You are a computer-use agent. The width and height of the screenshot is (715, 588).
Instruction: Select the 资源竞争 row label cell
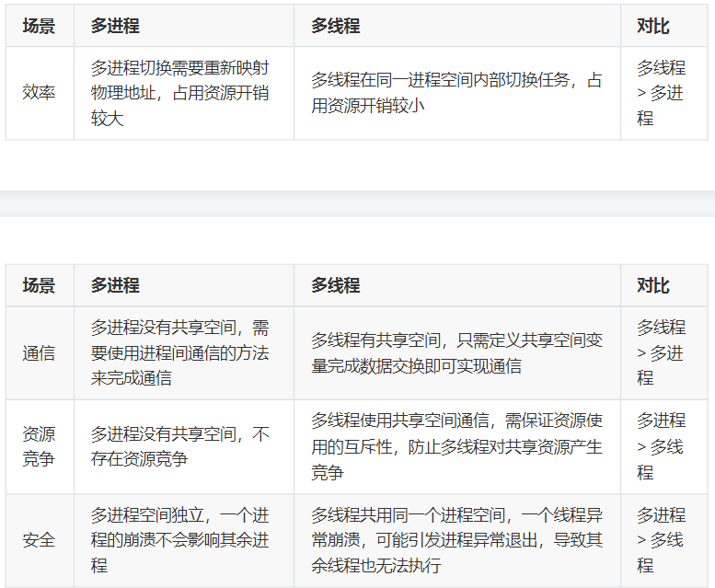[40, 446]
